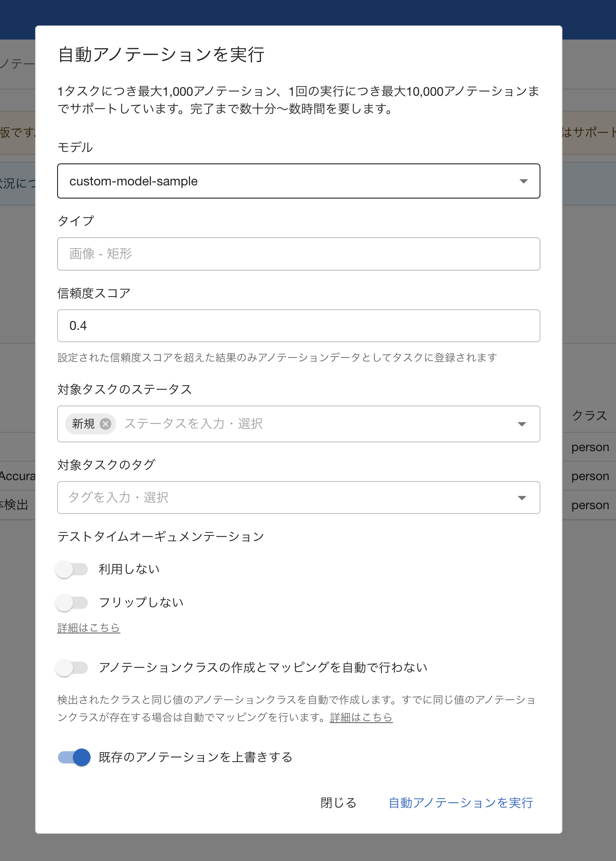This screenshot has height=861, width=616.
Task: Open the モデル dropdown arrow
Action: (x=523, y=181)
